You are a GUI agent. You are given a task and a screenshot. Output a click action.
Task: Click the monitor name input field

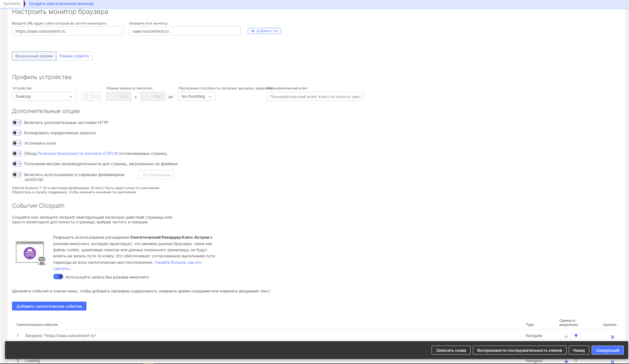[x=185, y=31]
